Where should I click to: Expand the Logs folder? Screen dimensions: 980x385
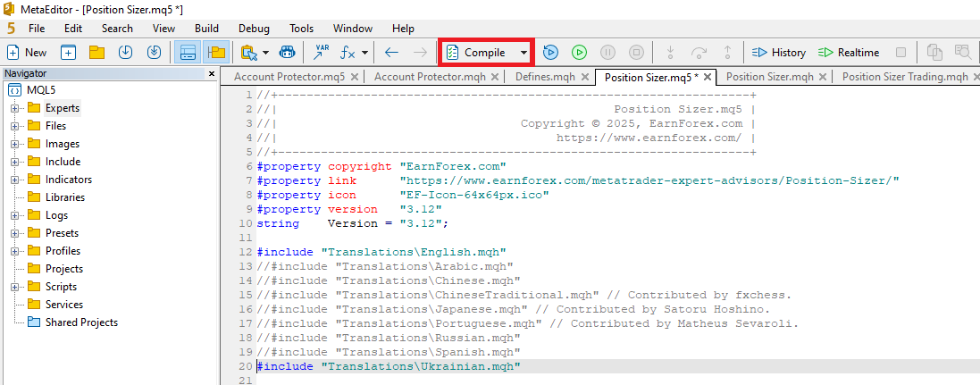pyautogui.click(x=14, y=215)
